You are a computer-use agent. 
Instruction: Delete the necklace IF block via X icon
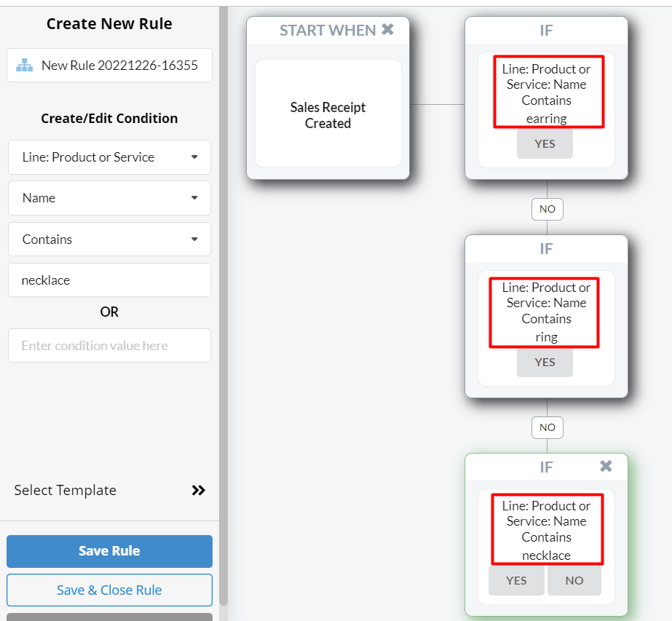[x=606, y=466]
